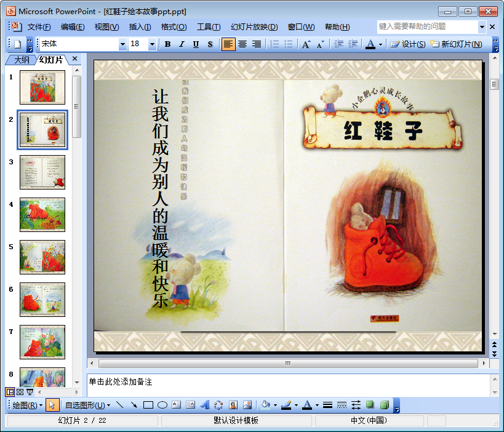Toggle bulleted list formatting
The height and width of the screenshot is (432, 504).
[x=289, y=44]
